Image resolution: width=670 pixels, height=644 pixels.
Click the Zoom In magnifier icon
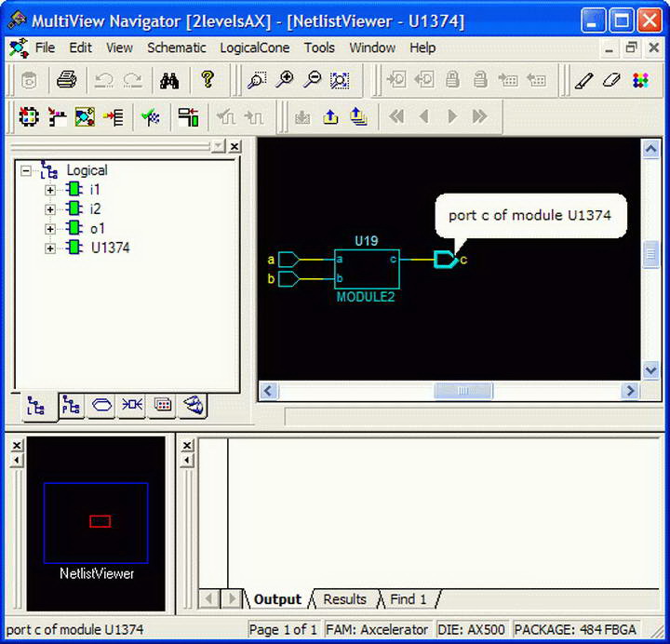tap(284, 81)
